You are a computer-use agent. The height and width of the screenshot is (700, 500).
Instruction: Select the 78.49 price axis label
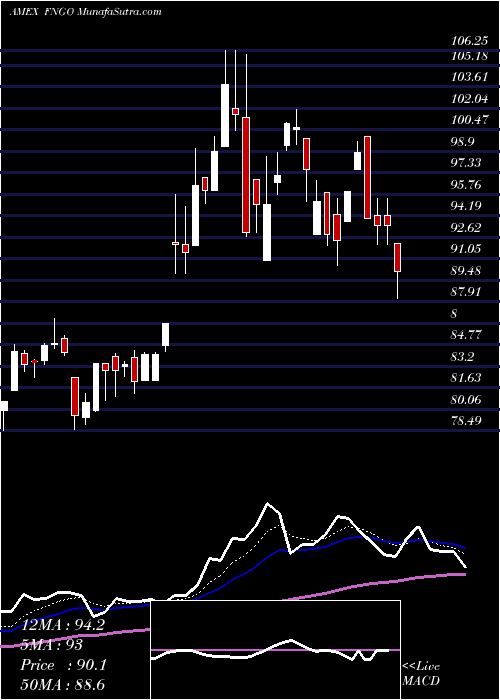467,421
